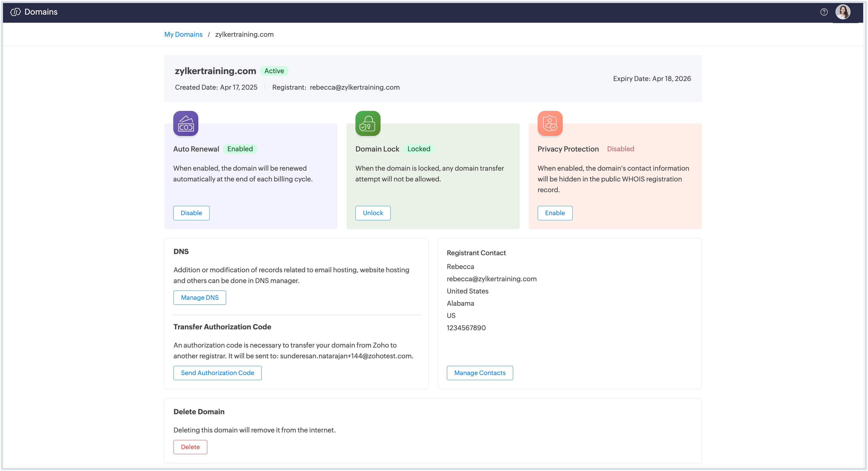Click the Expiry Date Apr 18, 2026 text
The image size is (868, 471).
click(652, 79)
